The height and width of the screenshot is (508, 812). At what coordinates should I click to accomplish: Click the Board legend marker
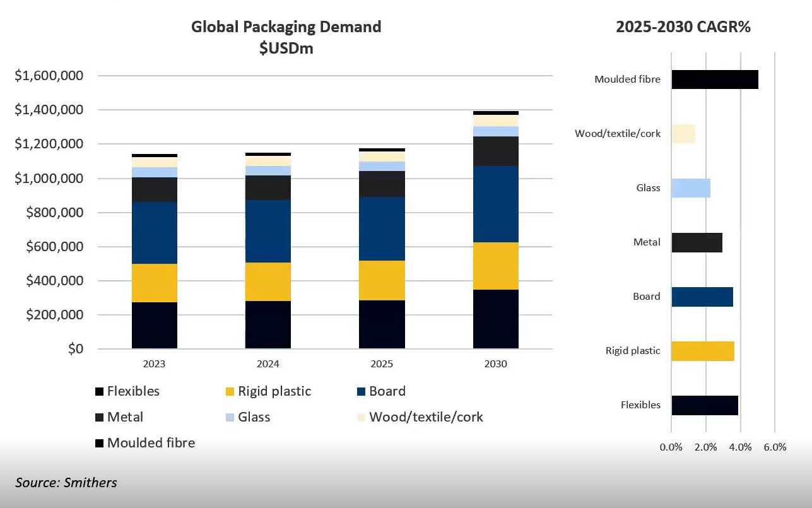coord(361,392)
